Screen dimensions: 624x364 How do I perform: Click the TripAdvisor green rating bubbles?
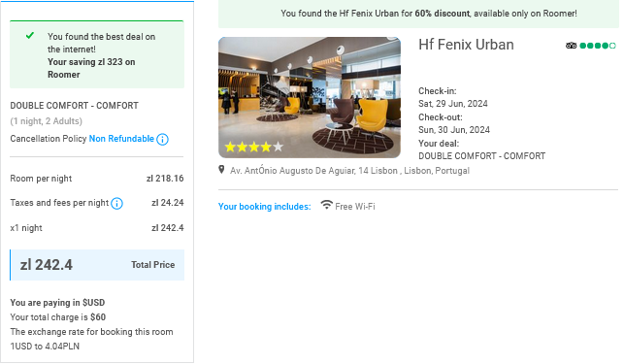click(598, 46)
